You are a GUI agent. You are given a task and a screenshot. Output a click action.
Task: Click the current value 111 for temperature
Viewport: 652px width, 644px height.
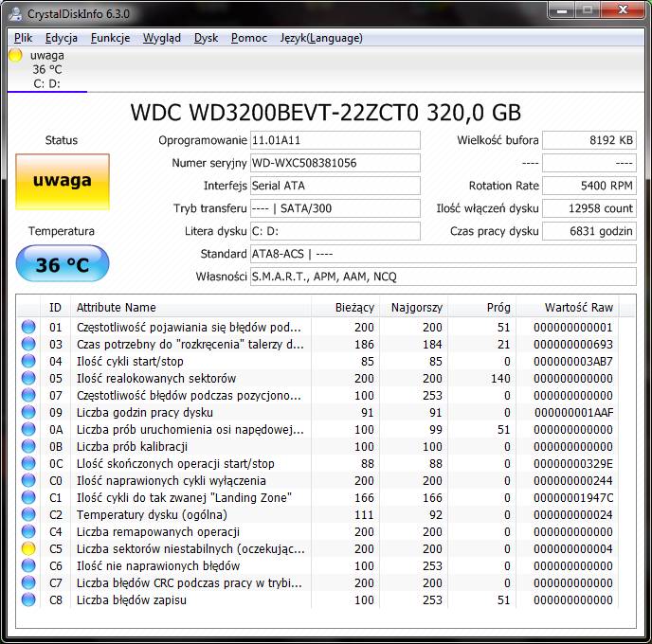coord(364,515)
